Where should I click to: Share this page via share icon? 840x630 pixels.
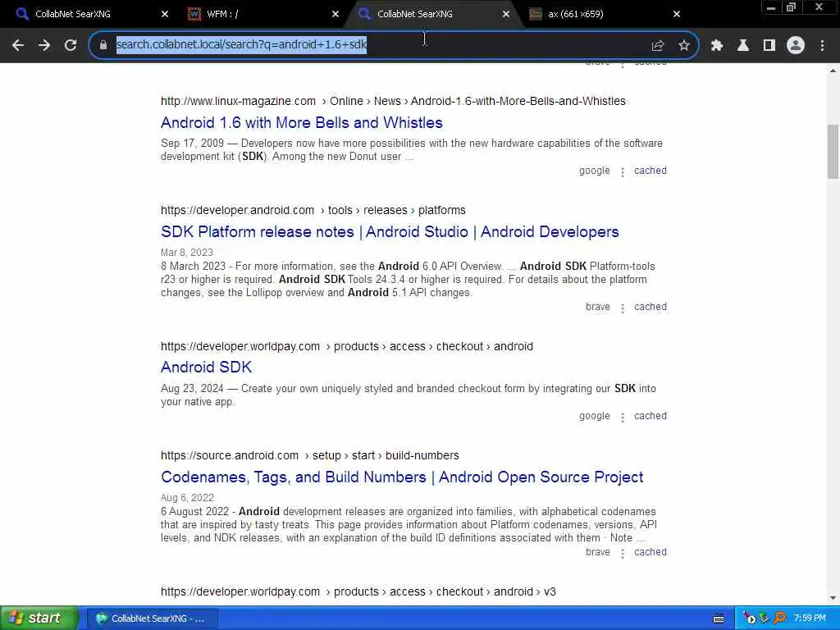click(x=658, y=45)
